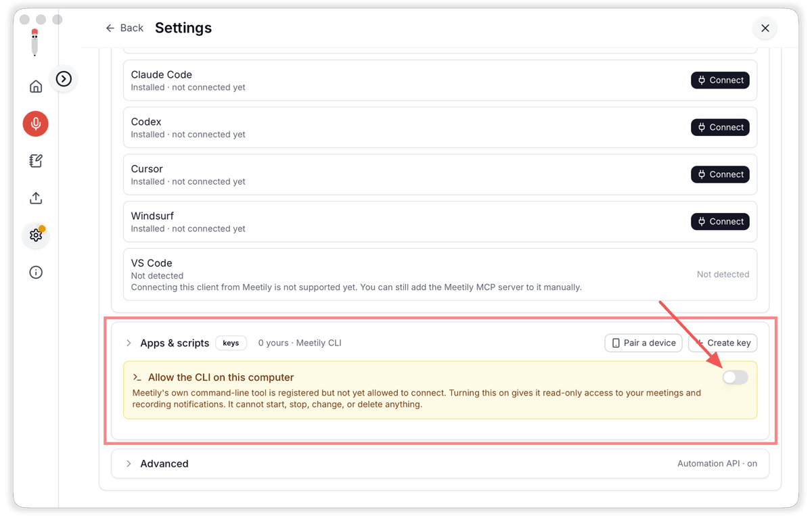Click the terminal prompt icon beside Allow the CLI
812x516 pixels.
click(x=137, y=377)
